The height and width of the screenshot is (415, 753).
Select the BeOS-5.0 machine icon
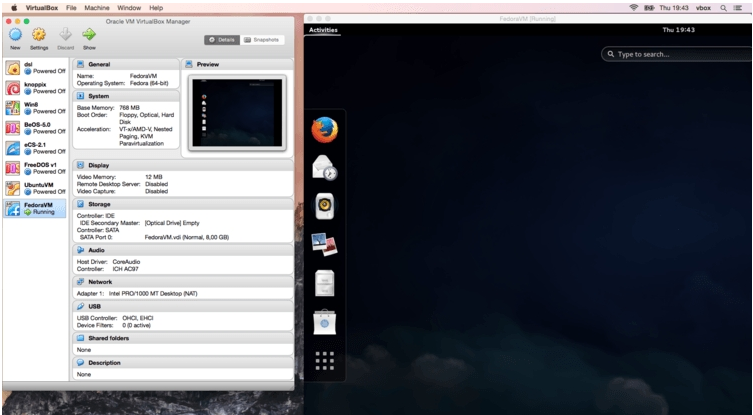[12, 128]
